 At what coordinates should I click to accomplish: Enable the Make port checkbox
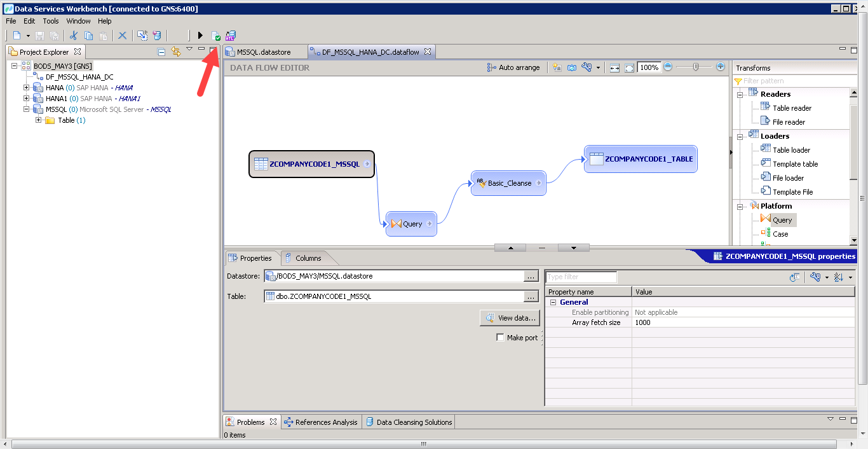[x=501, y=338]
